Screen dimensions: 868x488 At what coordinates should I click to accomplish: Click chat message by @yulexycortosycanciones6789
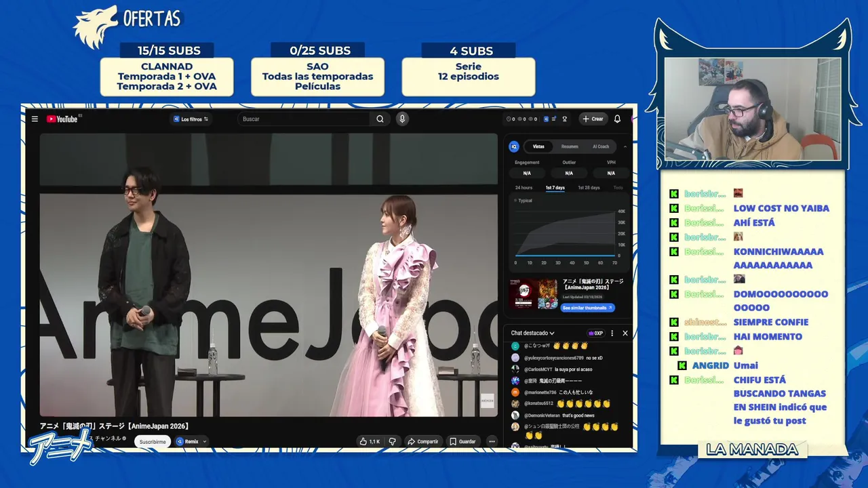[x=557, y=358]
